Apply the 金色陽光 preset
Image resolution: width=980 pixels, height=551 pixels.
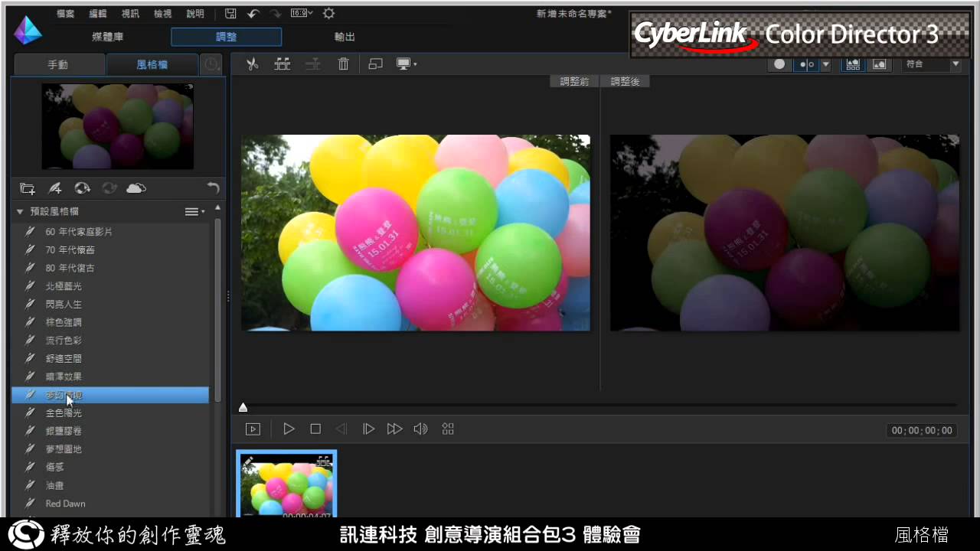[110, 413]
